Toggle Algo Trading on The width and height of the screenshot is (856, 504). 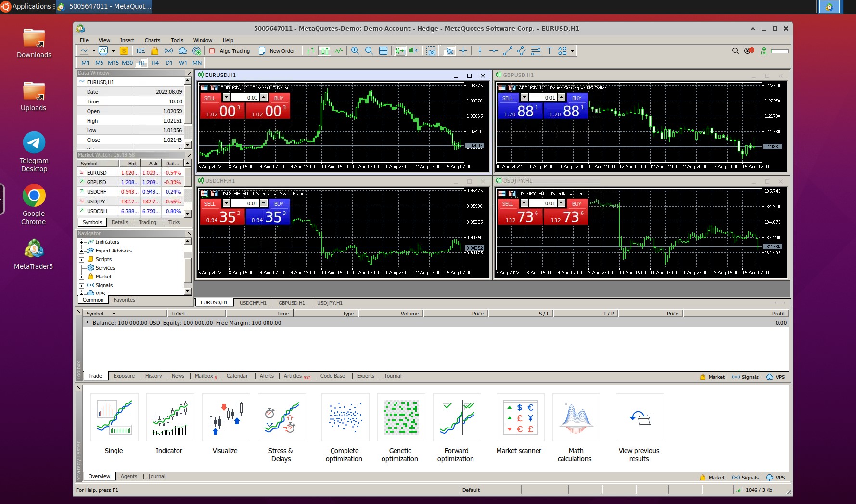[230, 51]
